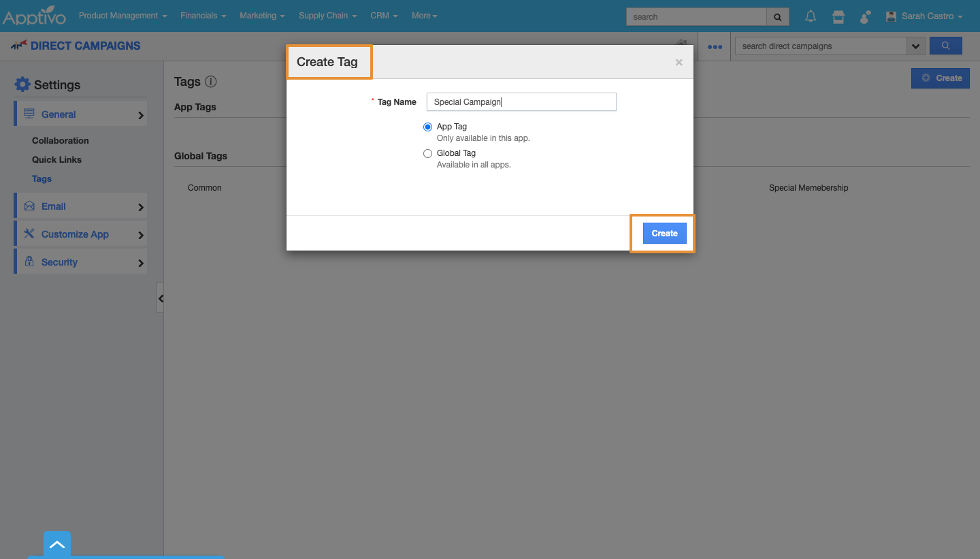Run the blue direct campaigns search icon
This screenshot has height=559, width=980.
pos(945,45)
